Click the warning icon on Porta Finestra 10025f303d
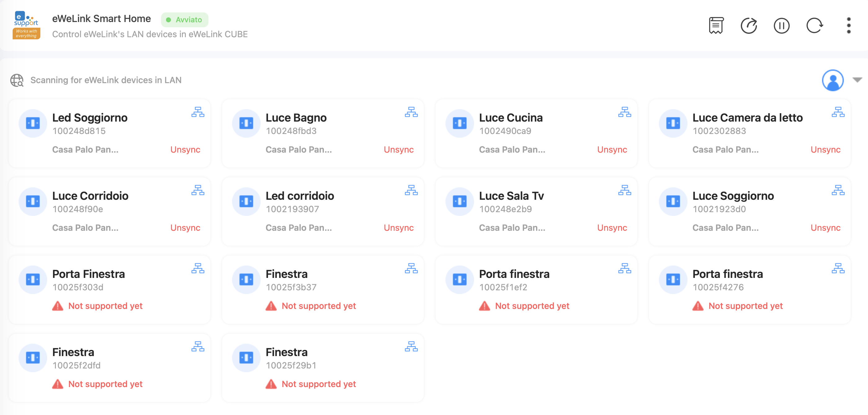 pos(58,306)
